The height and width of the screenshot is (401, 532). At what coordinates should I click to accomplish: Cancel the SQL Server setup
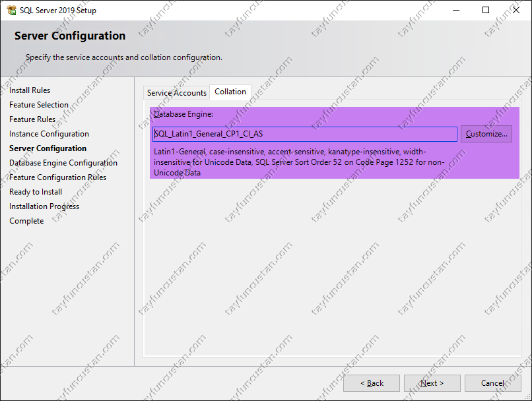pyautogui.click(x=492, y=383)
